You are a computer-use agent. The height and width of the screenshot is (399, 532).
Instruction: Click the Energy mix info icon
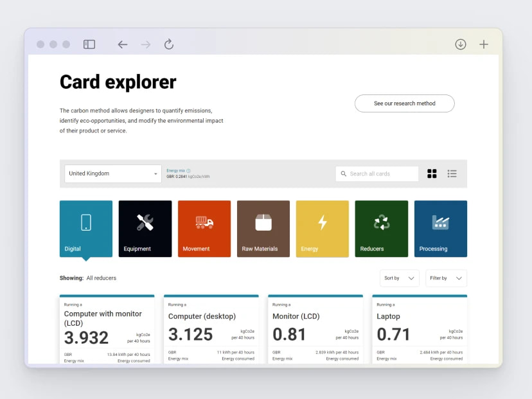(188, 171)
